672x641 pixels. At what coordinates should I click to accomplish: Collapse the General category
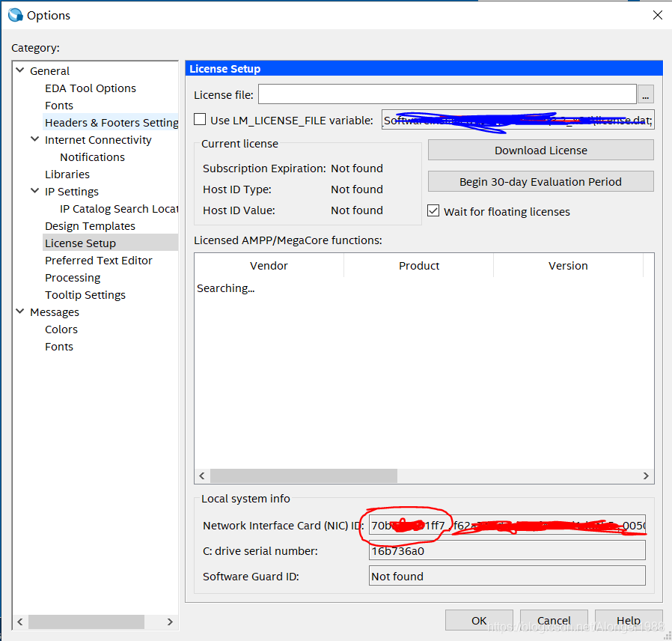[x=19, y=70]
